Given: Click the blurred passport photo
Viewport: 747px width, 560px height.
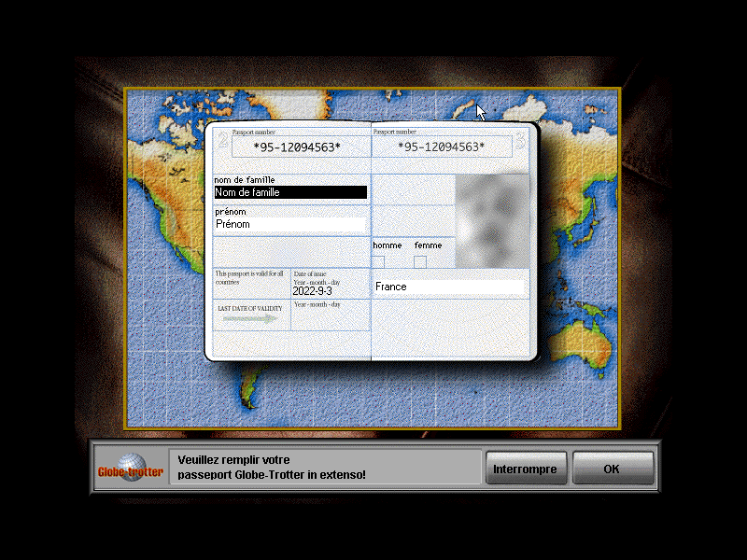Looking at the screenshot, I should [x=492, y=221].
